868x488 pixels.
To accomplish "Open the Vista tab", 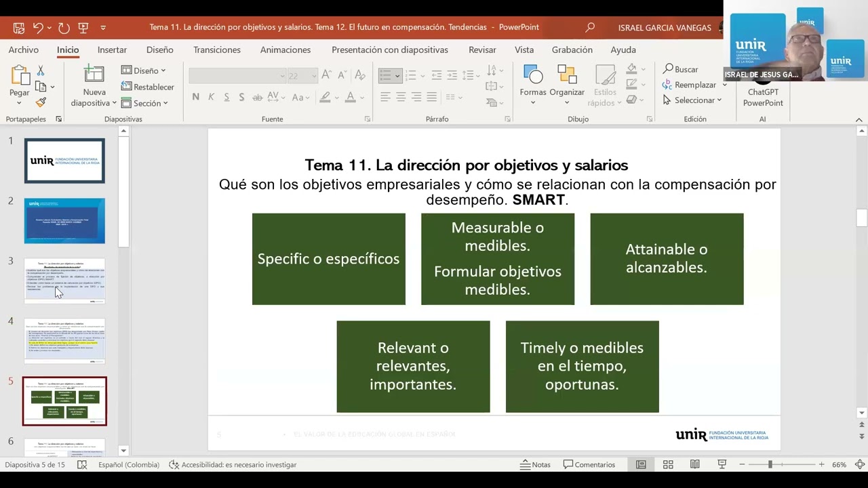I will point(524,49).
